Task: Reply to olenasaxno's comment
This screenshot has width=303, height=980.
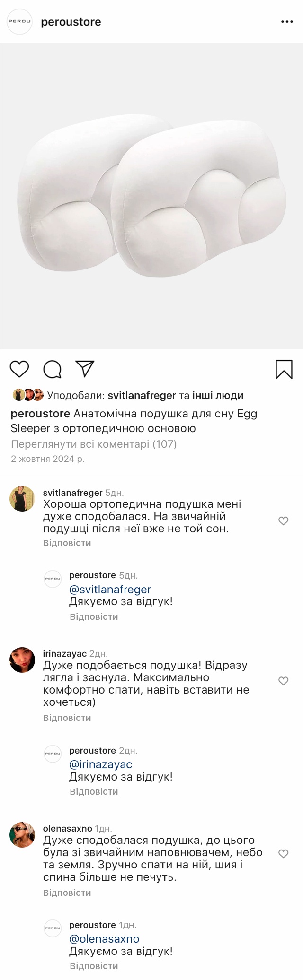Action: 67,893
